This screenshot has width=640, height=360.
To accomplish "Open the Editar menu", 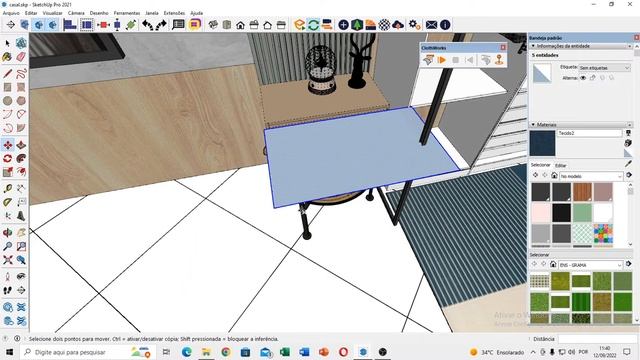I will tap(31, 13).
